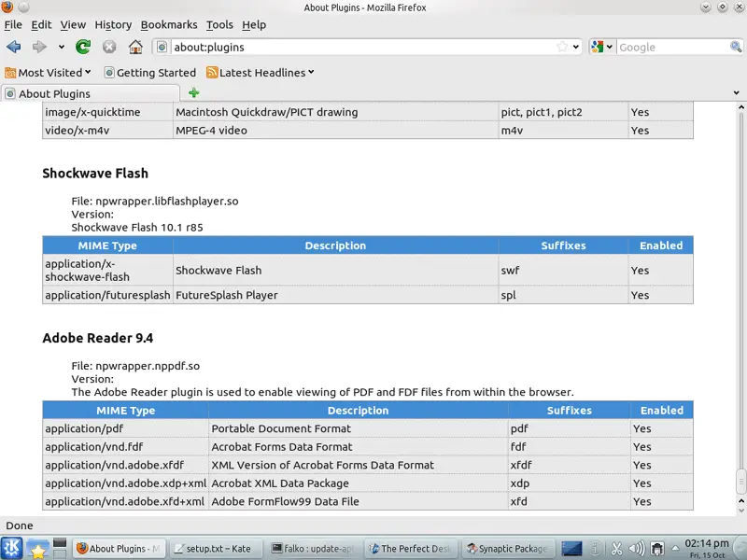Open the list all tabs dropdown

click(x=737, y=92)
